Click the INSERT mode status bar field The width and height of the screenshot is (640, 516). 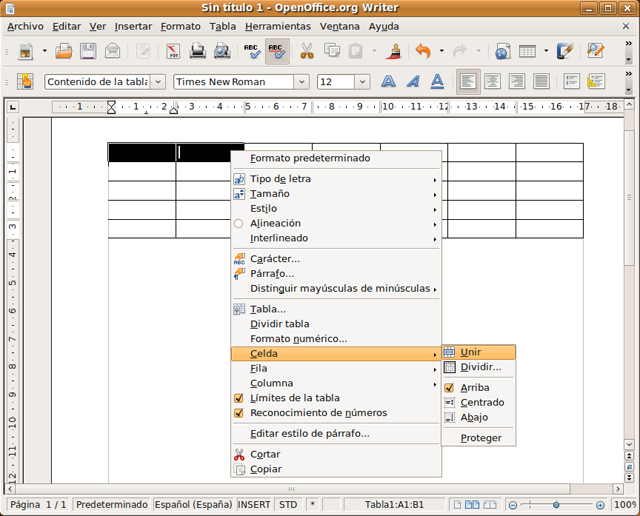pos(254,505)
